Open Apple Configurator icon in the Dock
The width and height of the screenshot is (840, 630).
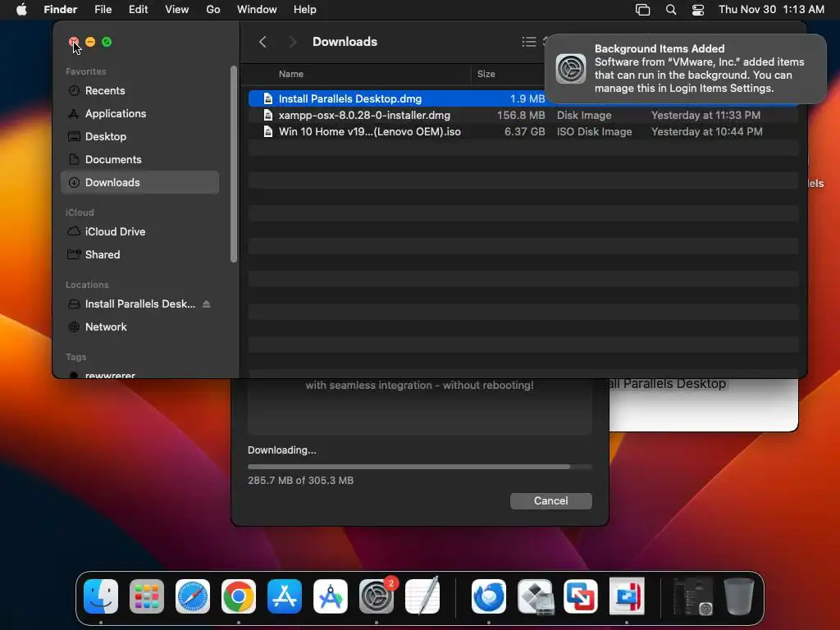click(331, 596)
